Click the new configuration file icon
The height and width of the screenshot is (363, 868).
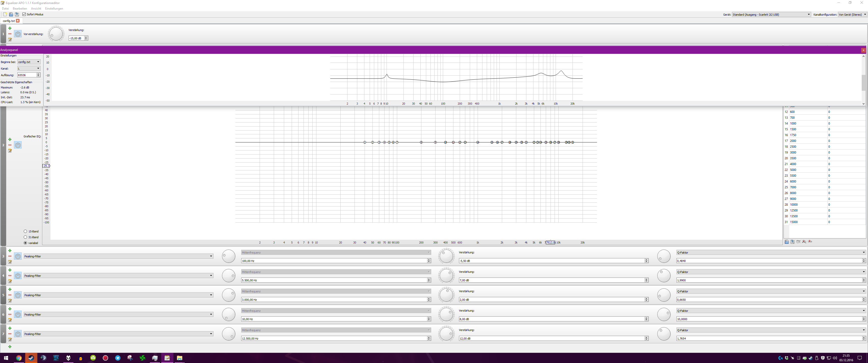(x=5, y=14)
